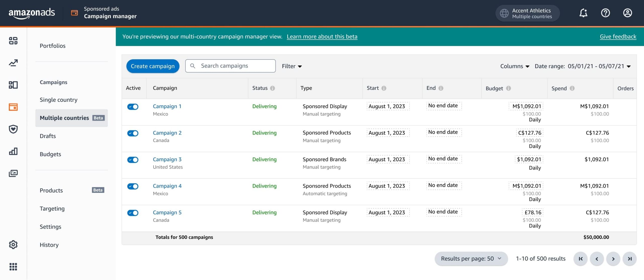Expand the Filter dropdown
644x280 pixels.
292,66
